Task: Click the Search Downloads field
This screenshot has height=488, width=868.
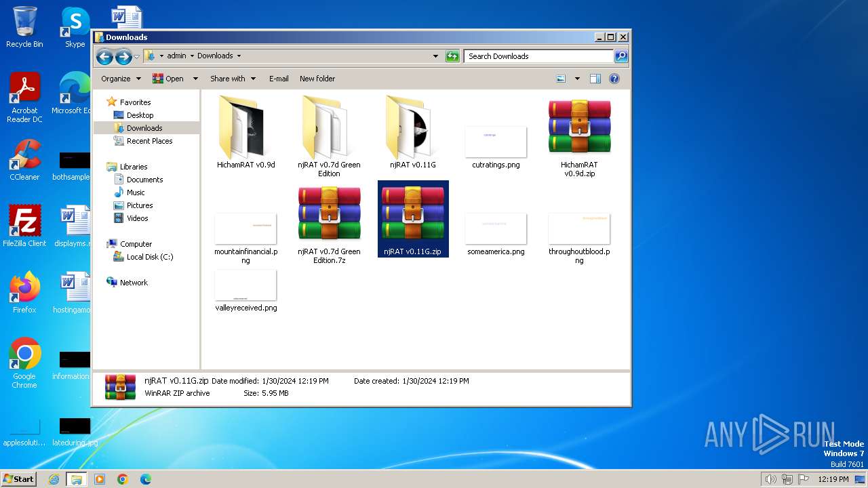Action: [x=539, y=56]
